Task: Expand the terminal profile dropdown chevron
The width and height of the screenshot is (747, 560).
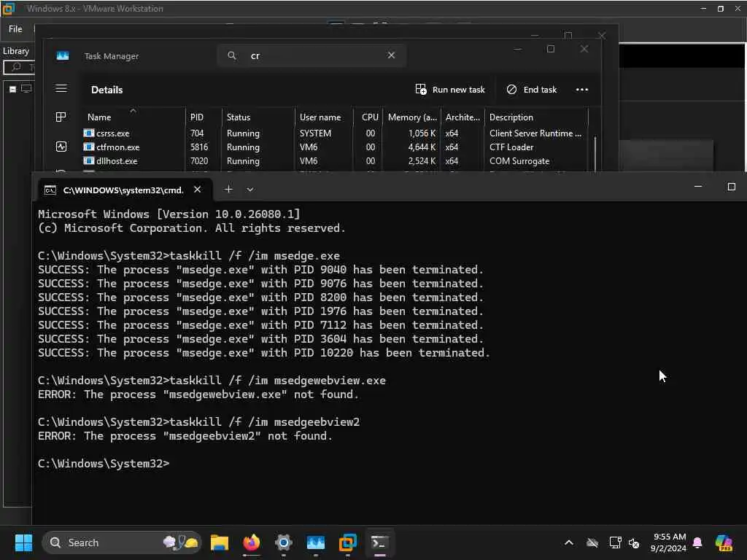Action: coord(250,190)
